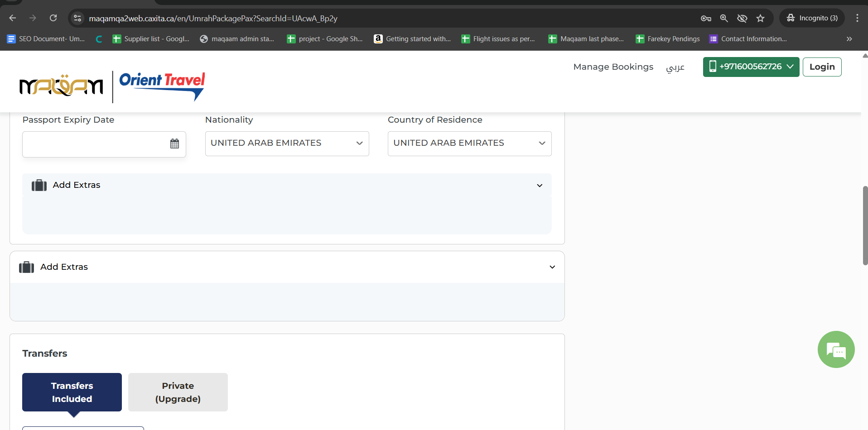Click the Maqam logo
This screenshot has width=868, height=430.
(x=61, y=85)
